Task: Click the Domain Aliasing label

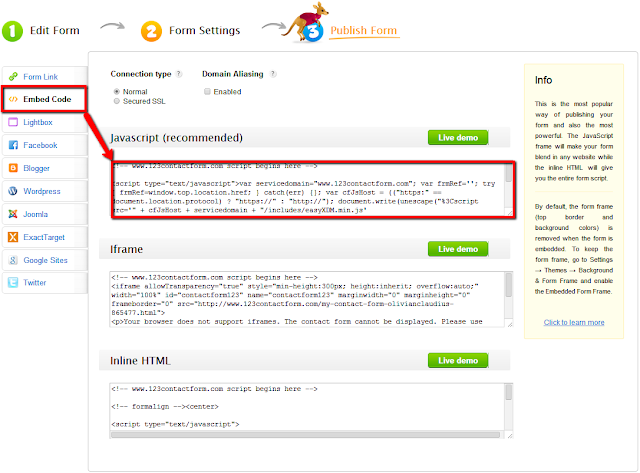Action: point(233,74)
